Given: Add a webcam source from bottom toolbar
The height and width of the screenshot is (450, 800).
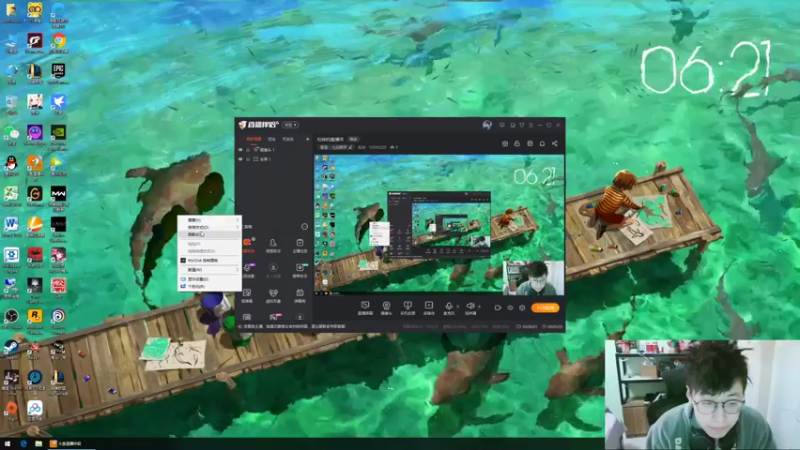Looking at the screenshot, I should click(386, 307).
